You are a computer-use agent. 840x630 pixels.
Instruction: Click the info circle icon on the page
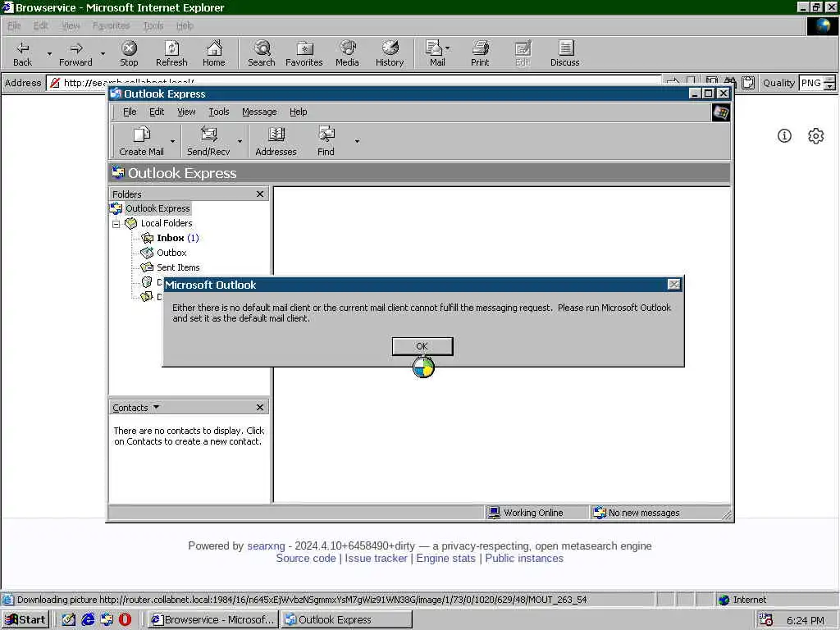784,136
